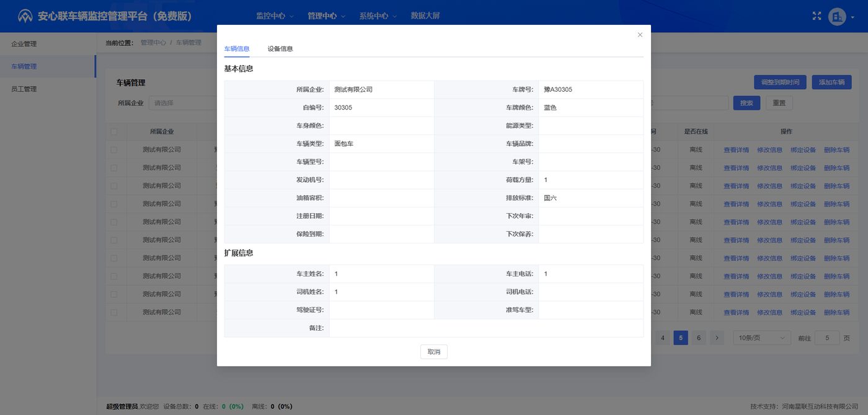Expand the 管理中心 menu
The image size is (868, 415).
[x=326, y=16]
